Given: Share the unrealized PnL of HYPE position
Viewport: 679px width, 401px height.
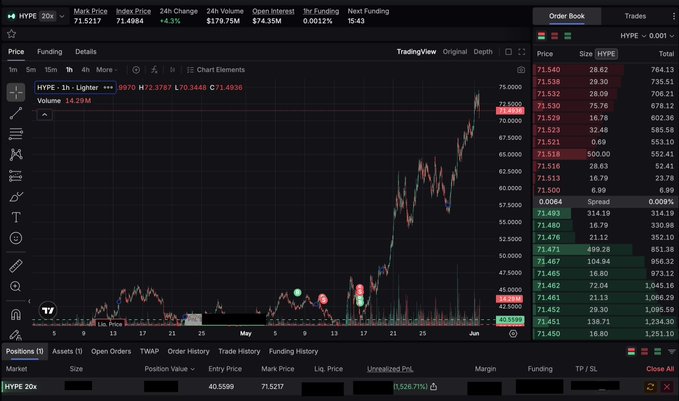Looking at the screenshot, I should click(x=433, y=386).
